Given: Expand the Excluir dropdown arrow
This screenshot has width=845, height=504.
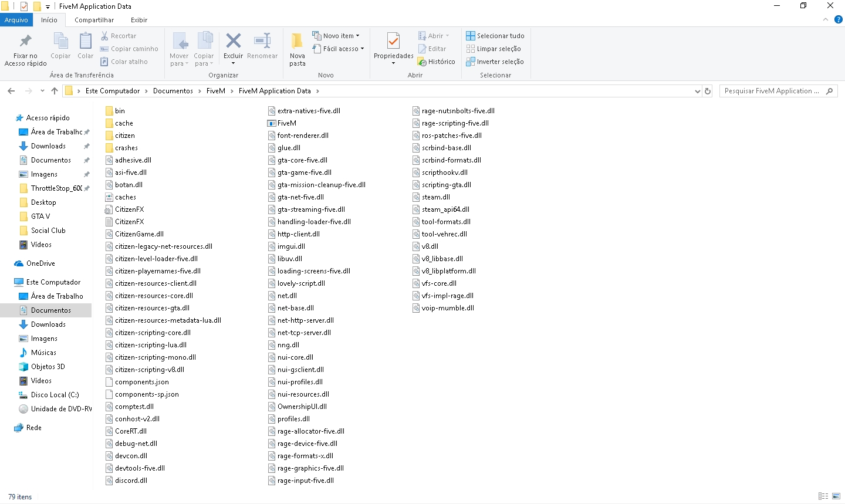Looking at the screenshot, I should pyautogui.click(x=234, y=63).
